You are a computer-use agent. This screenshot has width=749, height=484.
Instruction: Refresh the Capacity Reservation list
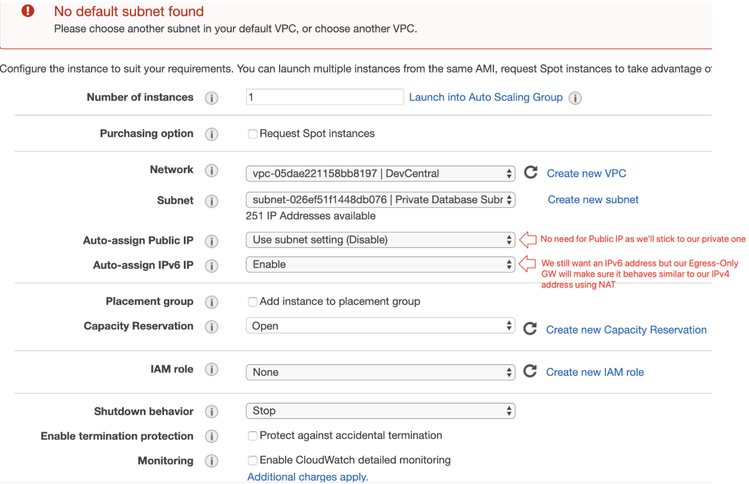(x=530, y=328)
